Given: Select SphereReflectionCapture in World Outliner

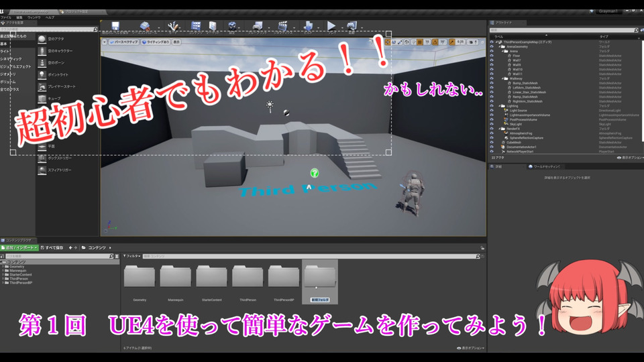Looking at the screenshot, I should click(x=526, y=138).
